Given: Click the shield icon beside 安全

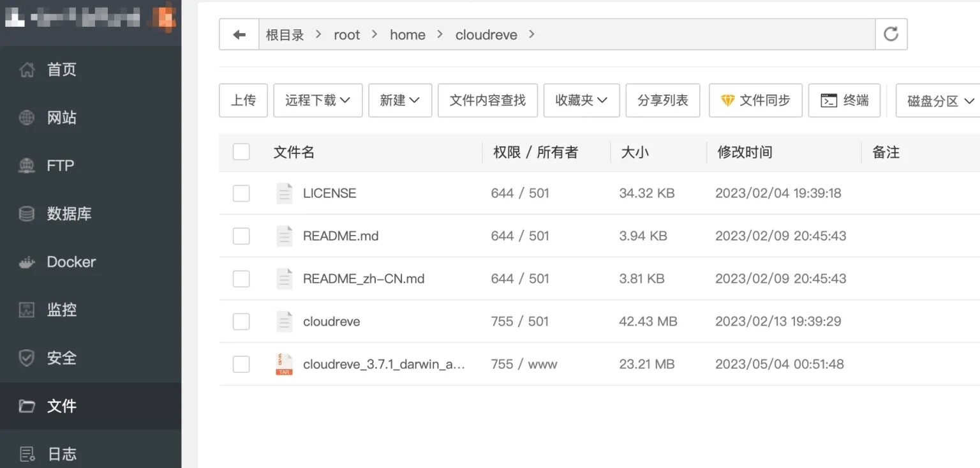Looking at the screenshot, I should point(27,358).
